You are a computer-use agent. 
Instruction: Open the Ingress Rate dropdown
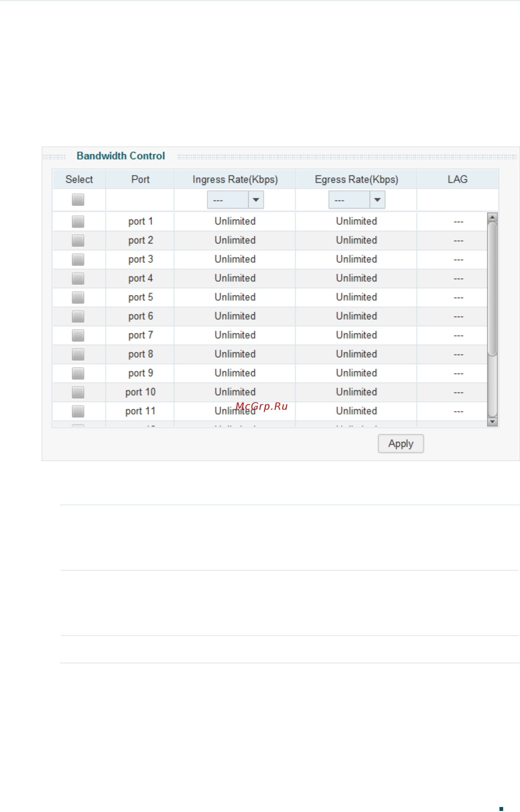[x=235, y=200]
